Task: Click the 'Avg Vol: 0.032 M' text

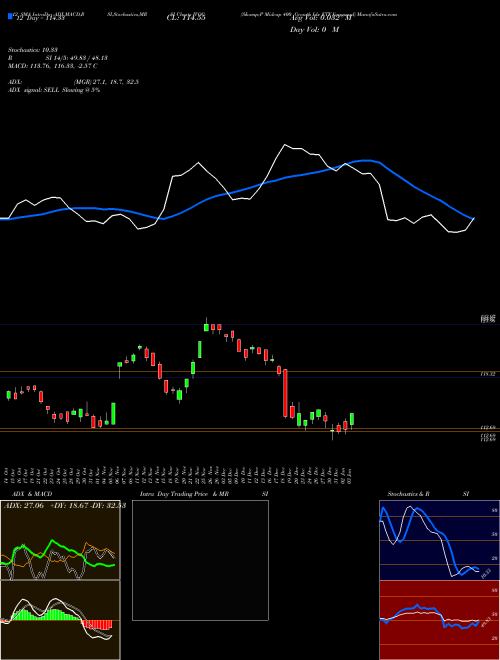Action: tap(320, 18)
